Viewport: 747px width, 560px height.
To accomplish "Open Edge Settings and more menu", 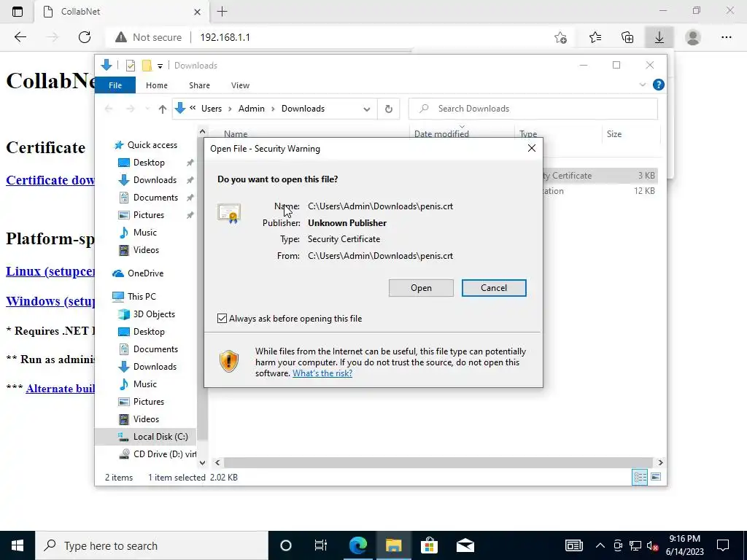I will [726, 37].
